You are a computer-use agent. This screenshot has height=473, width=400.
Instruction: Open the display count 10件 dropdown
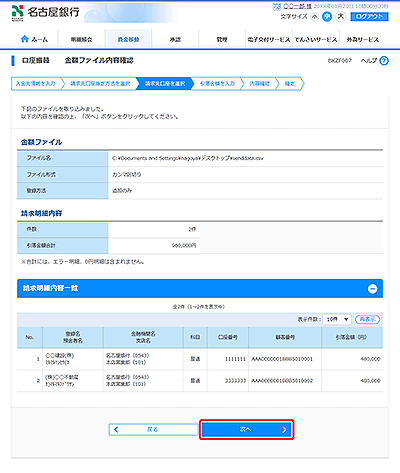coord(337,319)
